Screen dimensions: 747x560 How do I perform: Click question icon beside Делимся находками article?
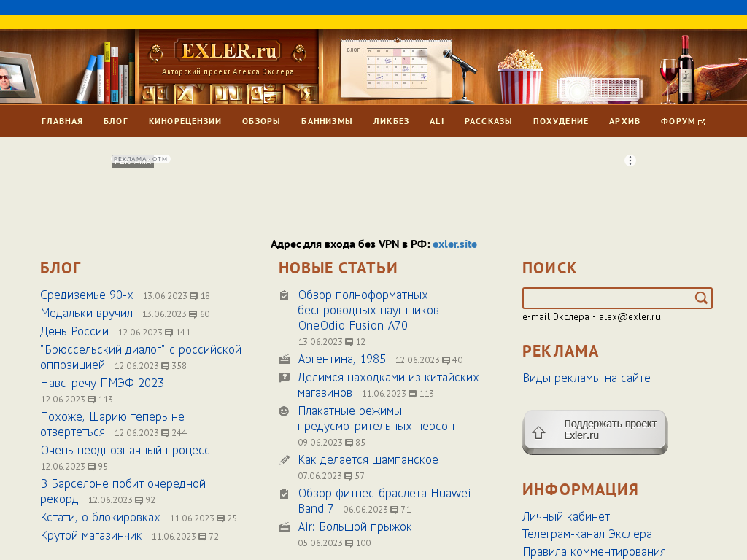(x=284, y=378)
